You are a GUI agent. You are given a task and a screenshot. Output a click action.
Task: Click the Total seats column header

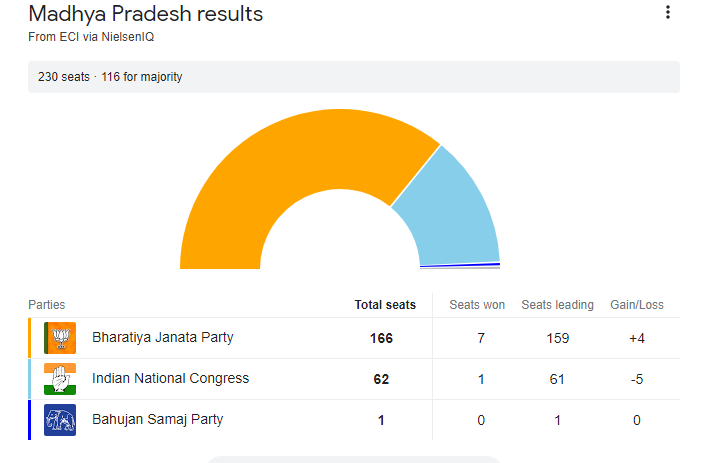[385, 305]
